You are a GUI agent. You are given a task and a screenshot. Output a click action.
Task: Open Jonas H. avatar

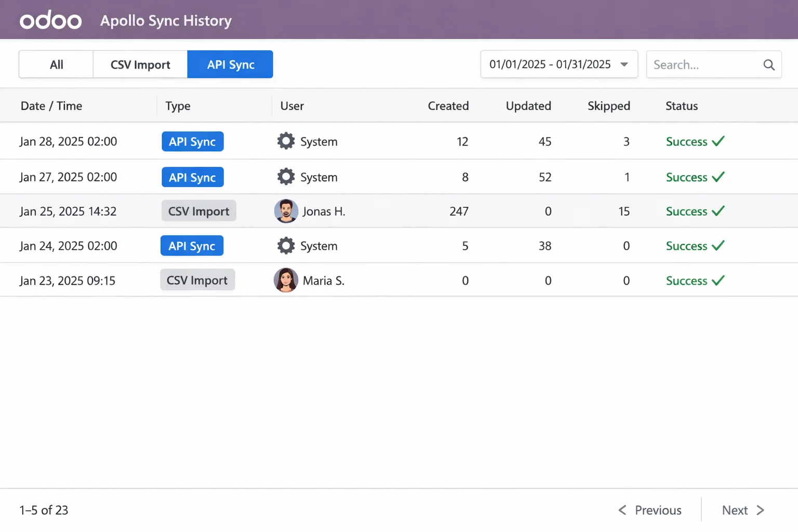(x=286, y=211)
